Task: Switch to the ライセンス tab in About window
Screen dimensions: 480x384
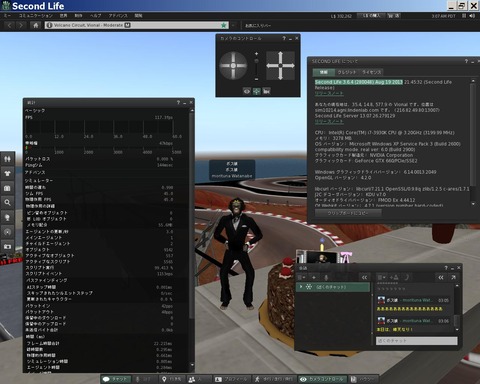Action: pyautogui.click(x=371, y=72)
